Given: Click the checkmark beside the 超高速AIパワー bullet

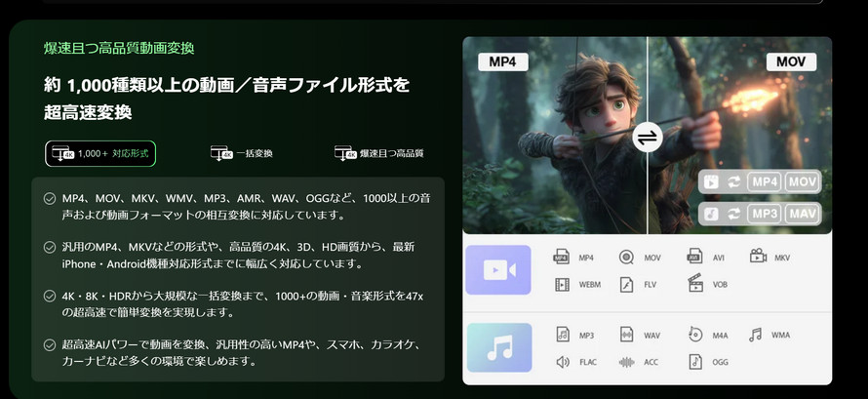Looking at the screenshot, I should click(50, 344).
